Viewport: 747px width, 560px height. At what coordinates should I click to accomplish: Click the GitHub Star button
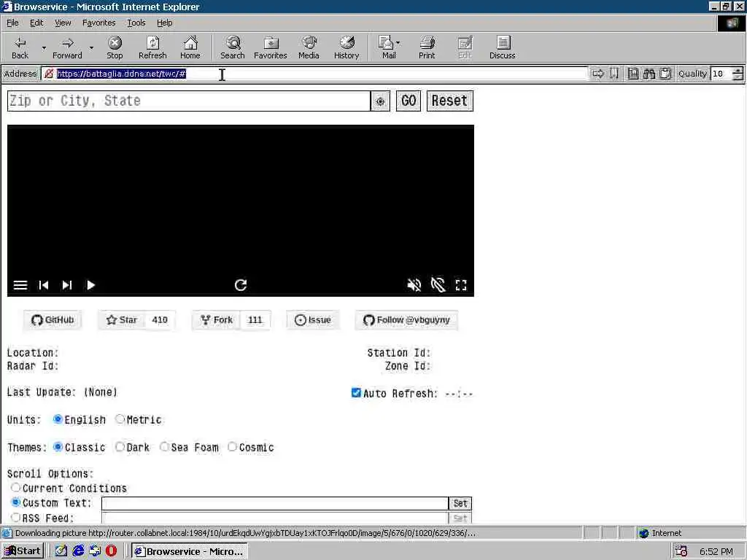pyautogui.click(x=122, y=320)
